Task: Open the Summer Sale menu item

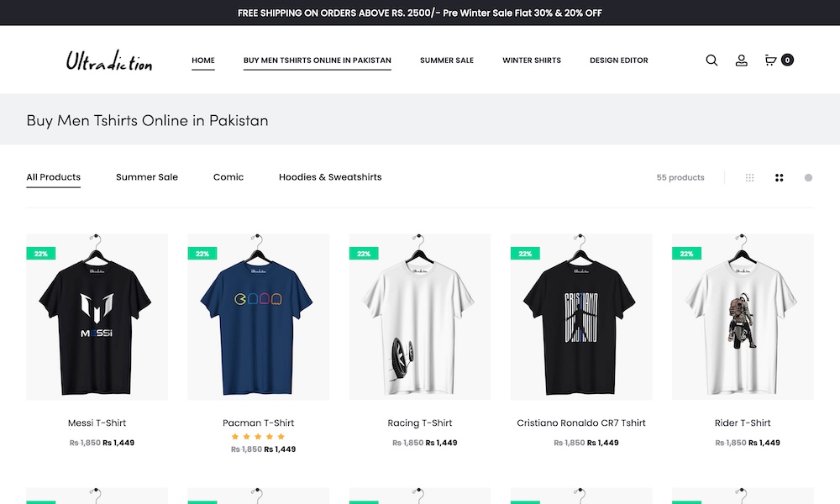Action: (447, 60)
